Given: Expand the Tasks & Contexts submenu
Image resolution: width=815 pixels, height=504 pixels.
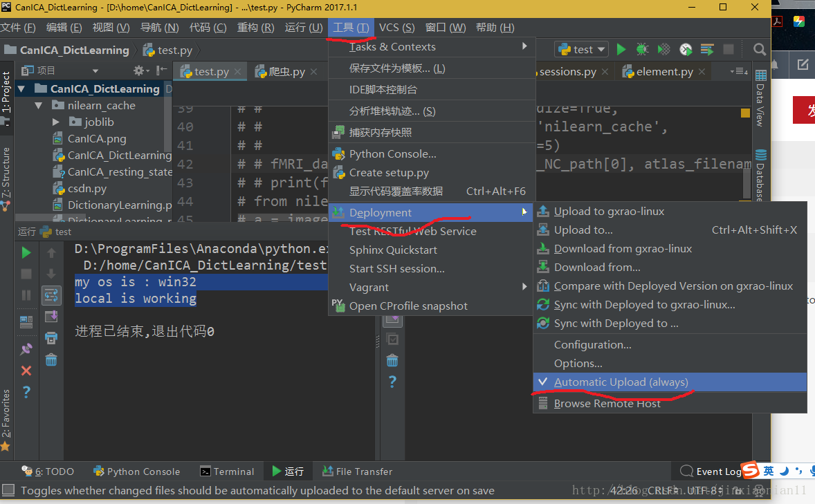Looking at the screenshot, I should coord(432,47).
